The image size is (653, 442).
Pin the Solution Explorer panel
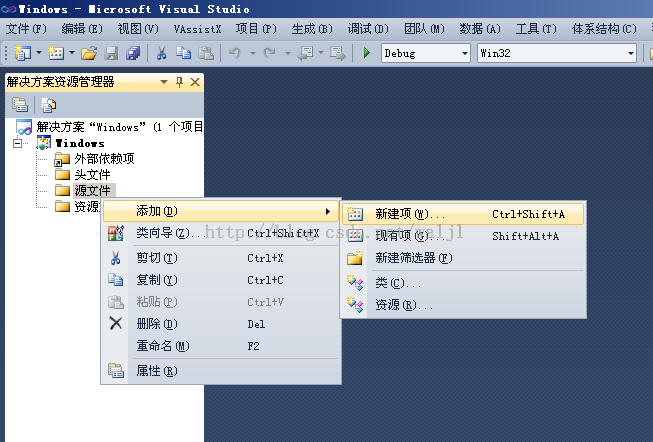[179, 82]
